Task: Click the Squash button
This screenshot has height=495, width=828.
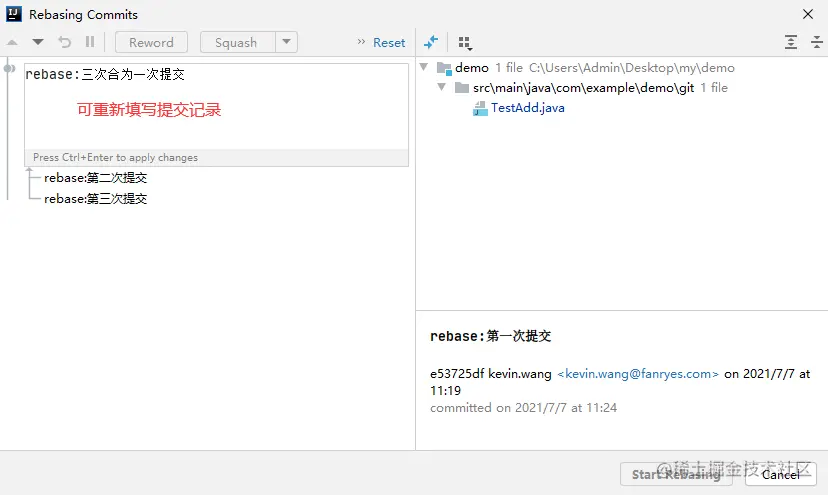Action: click(x=238, y=42)
